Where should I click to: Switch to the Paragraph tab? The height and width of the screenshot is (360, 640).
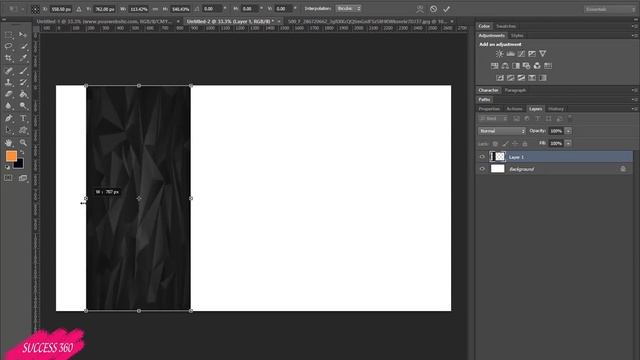(x=516, y=90)
